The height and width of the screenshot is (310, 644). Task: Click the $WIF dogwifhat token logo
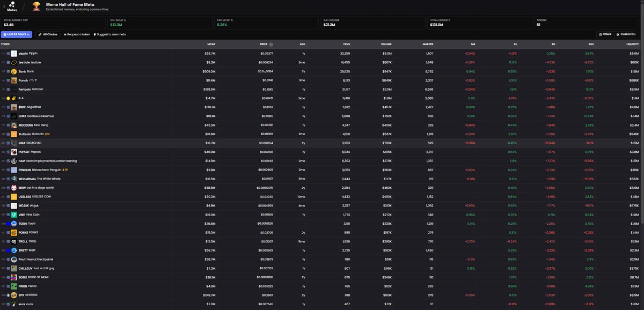14,107
